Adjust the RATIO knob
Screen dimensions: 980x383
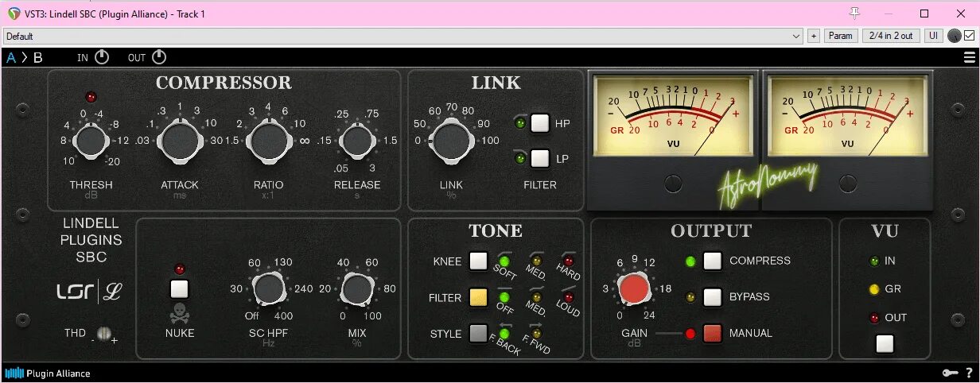coord(268,140)
